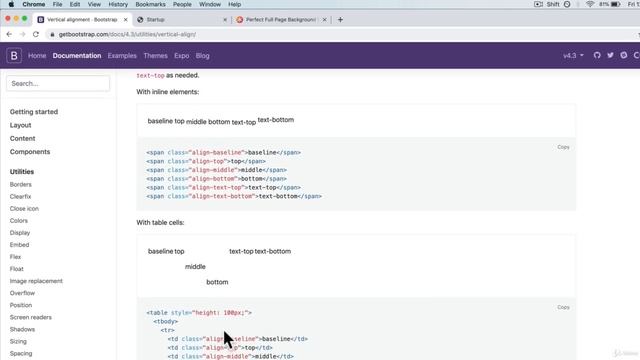Image resolution: width=640 pixels, height=360 pixels.
Task: Open Clearfix utility page
Action: click(20, 196)
